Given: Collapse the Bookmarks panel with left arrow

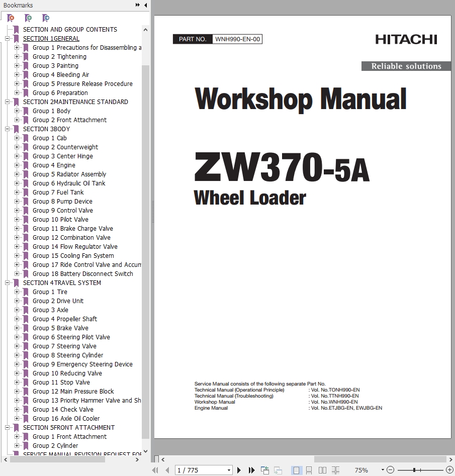Looking at the screenshot, I should point(145,5).
